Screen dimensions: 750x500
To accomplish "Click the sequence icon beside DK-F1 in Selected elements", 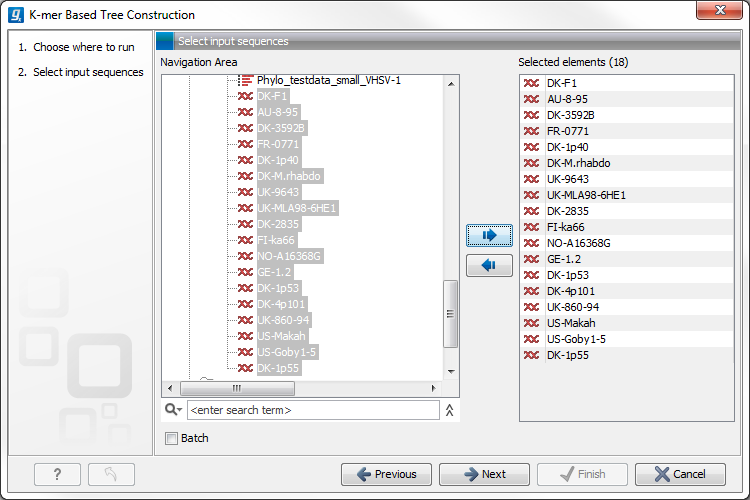I will coord(532,83).
